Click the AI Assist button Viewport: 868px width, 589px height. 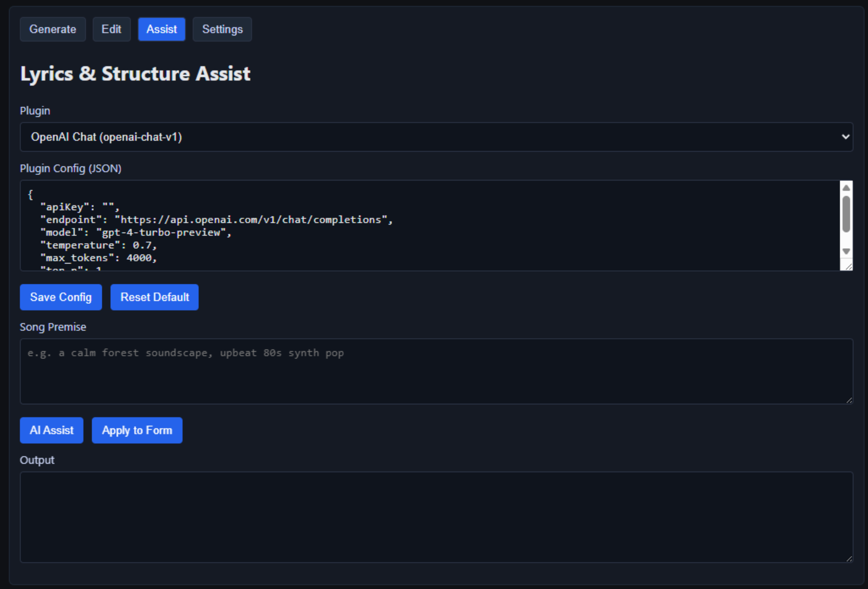point(51,430)
